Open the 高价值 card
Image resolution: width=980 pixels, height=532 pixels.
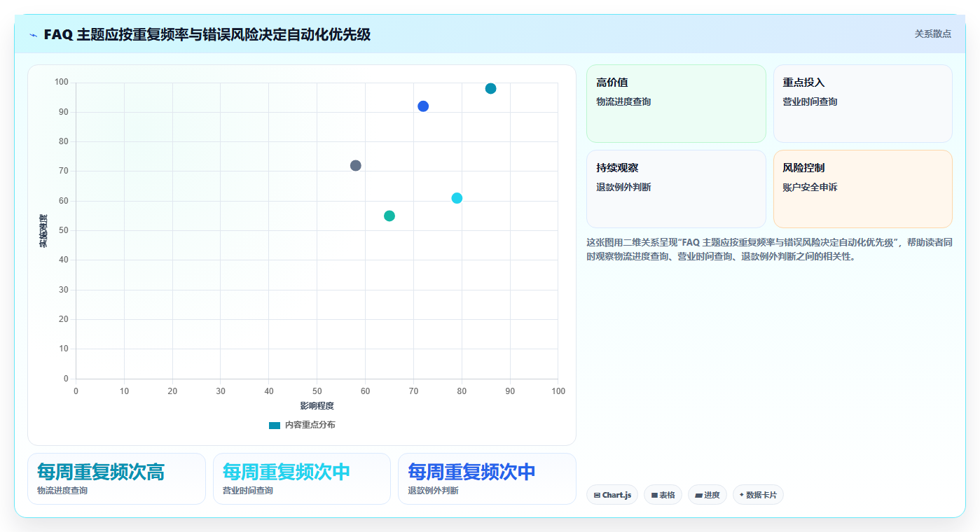[x=676, y=104]
